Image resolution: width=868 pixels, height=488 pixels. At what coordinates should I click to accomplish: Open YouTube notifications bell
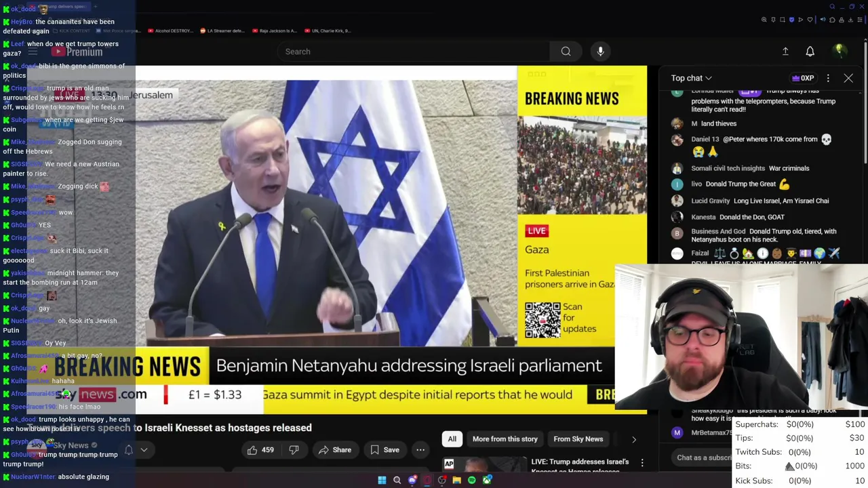810,52
